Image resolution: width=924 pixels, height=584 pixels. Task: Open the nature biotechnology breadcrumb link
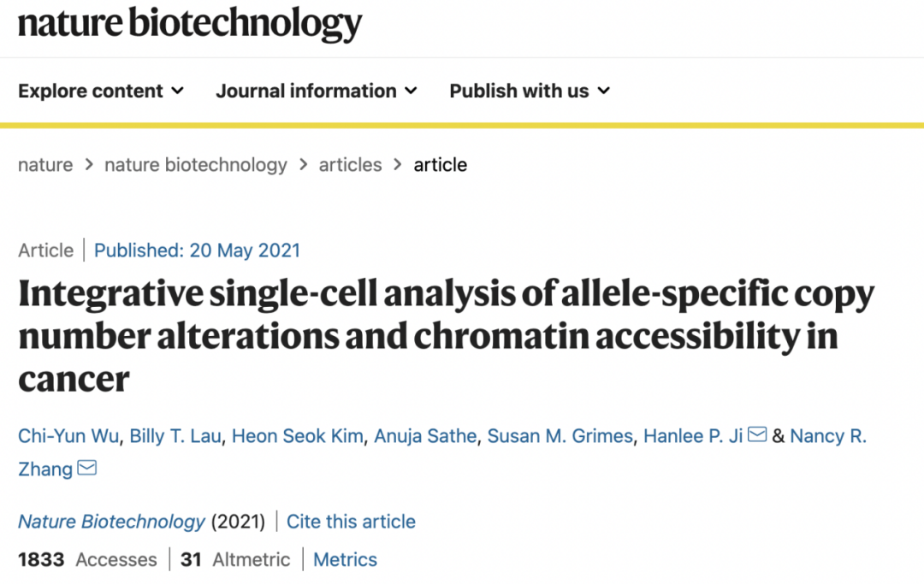[x=196, y=165]
